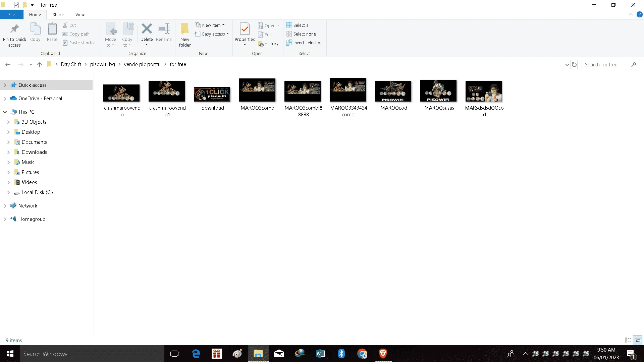The width and height of the screenshot is (644, 362).
Task: Open Bluetooth app on taskbar
Action: 341,354
